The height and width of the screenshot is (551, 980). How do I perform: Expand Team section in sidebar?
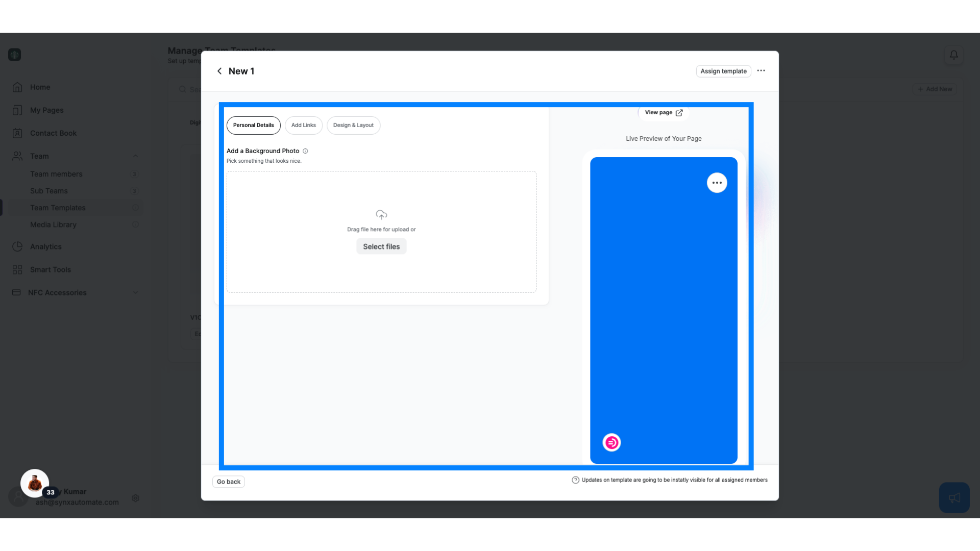(x=135, y=156)
